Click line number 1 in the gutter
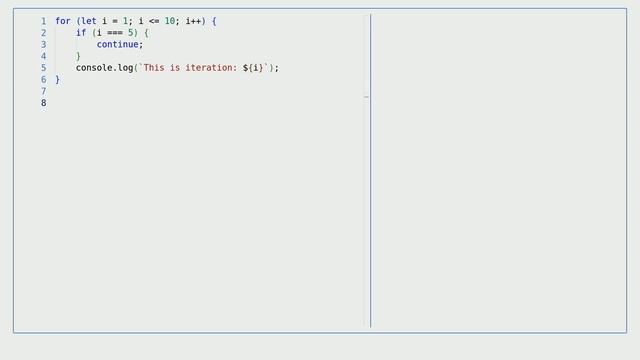The image size is (640, 360). pos(44,21)
